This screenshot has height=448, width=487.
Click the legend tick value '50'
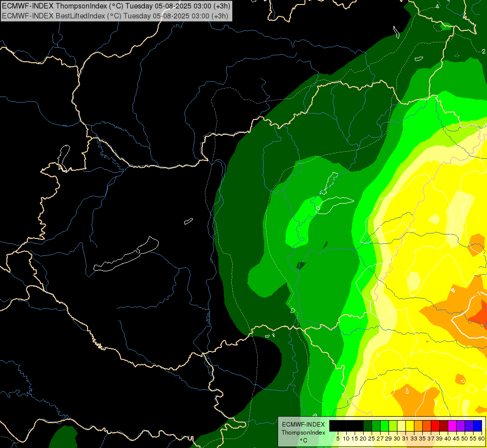tap(465, 439)
